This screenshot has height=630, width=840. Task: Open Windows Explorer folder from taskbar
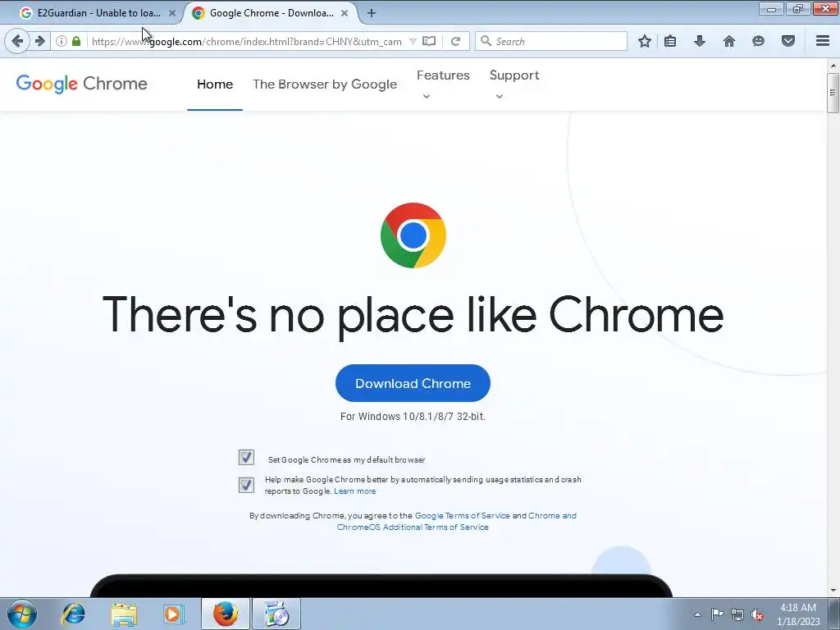coord(124,614)
